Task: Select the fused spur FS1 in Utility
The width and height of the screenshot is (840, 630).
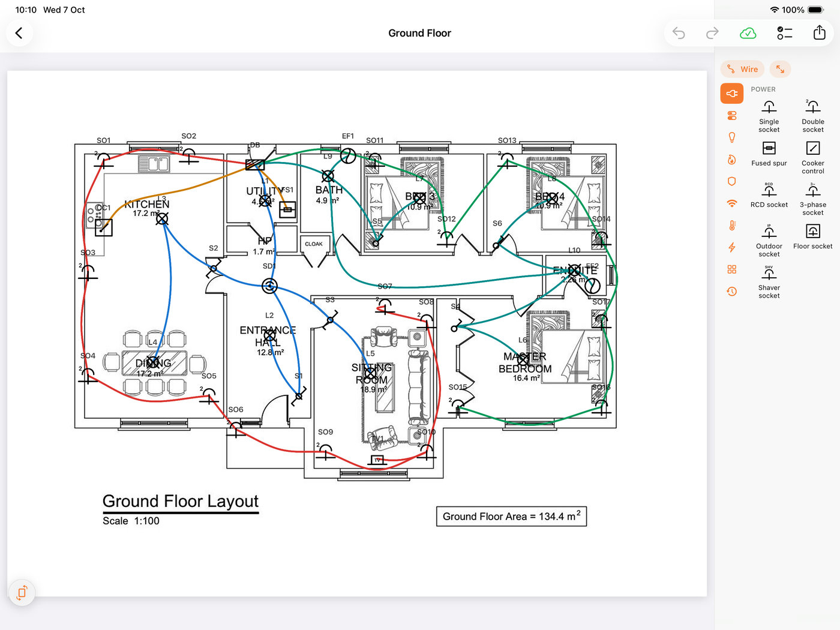Action: tap(287, 209)
